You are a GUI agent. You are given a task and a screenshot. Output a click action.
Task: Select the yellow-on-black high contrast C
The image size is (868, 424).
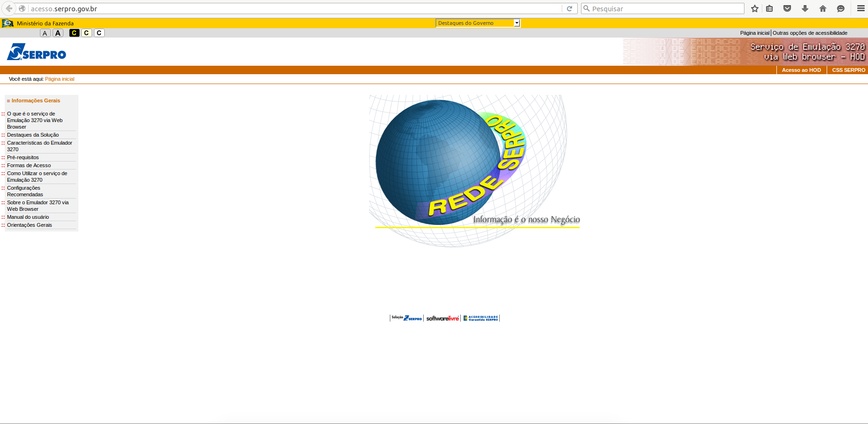coord(74,33)
